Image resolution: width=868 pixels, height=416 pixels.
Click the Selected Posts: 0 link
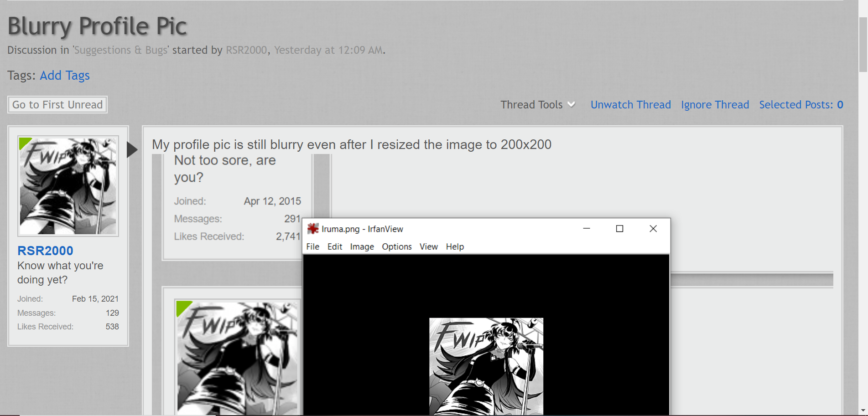tap(801, 105)
